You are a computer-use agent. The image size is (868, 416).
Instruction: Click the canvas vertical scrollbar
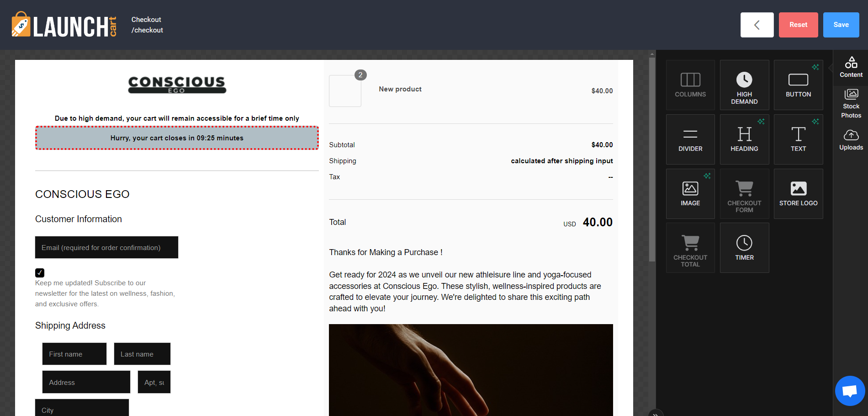click(x=652, y=160)
